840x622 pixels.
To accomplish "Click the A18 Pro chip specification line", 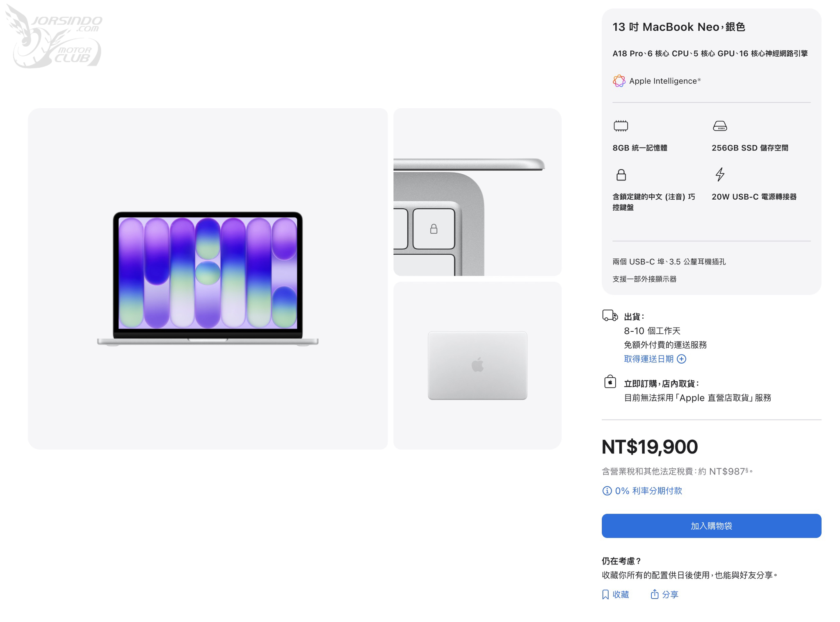I will tap(710, 54).
